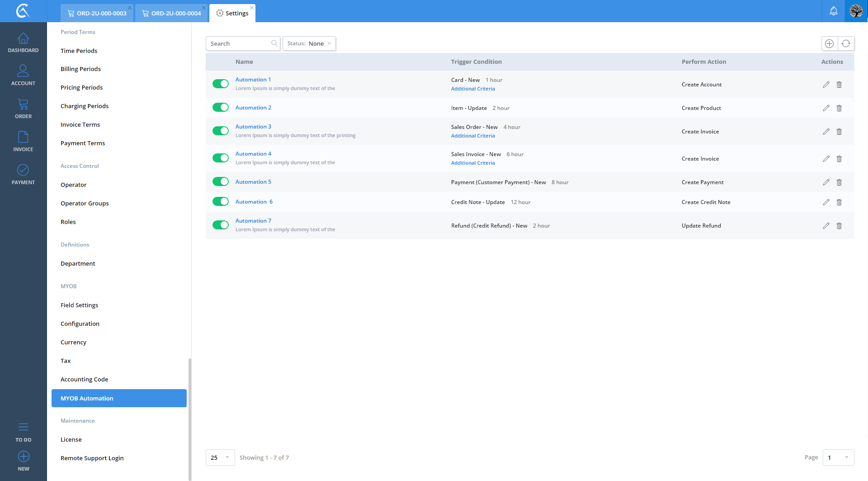Screen dimensions: 868x481
Task: Edit Automation 1 with the pencil icon
Action: tap(826, 85)
